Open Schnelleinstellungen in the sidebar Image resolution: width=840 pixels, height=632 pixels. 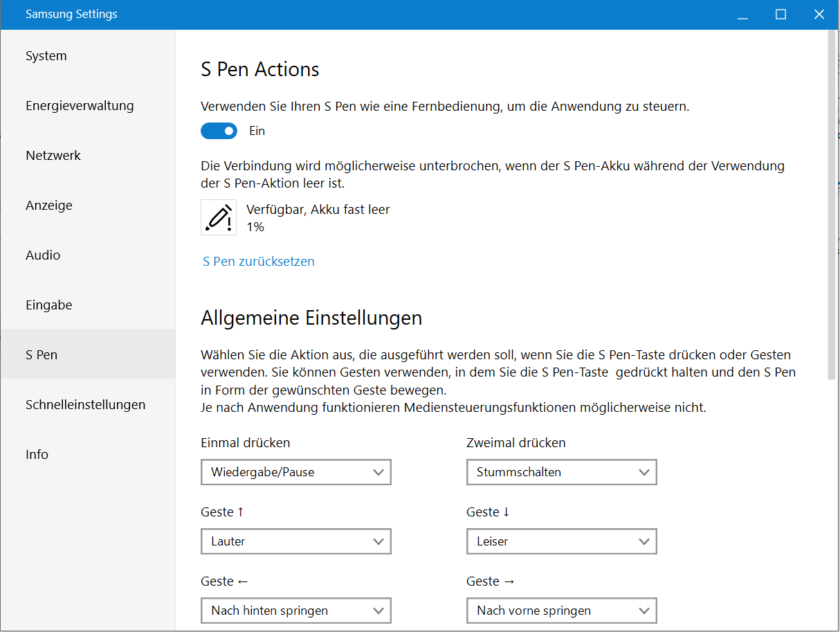(85, 405)
